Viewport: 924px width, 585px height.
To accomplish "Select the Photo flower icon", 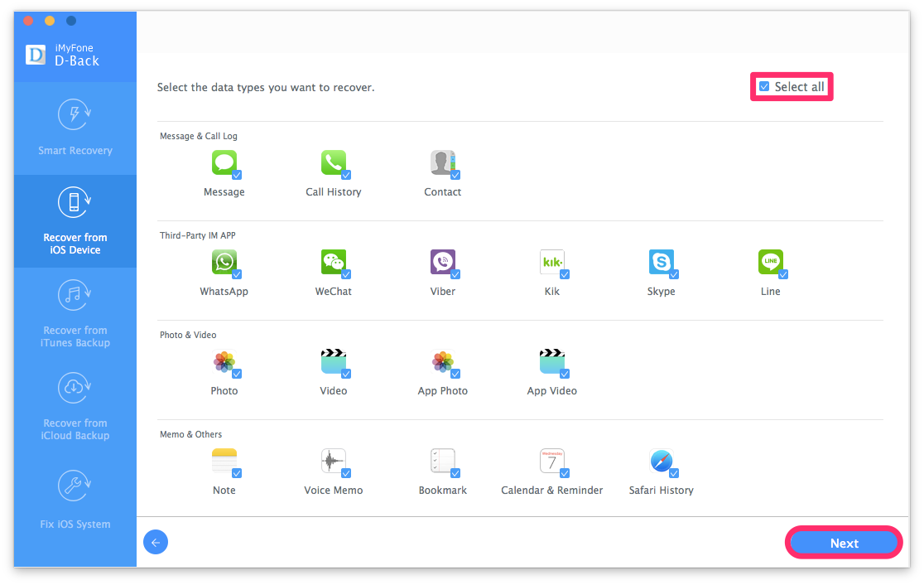I will click(224, 361).
